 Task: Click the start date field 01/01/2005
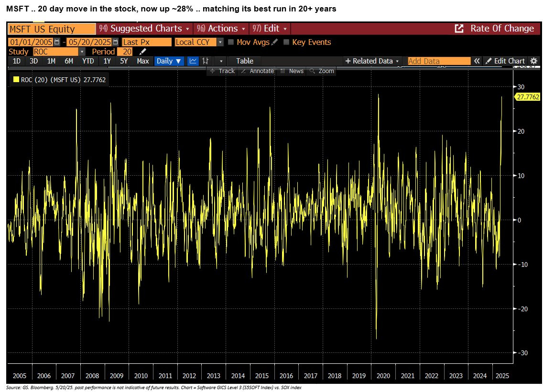31,42
